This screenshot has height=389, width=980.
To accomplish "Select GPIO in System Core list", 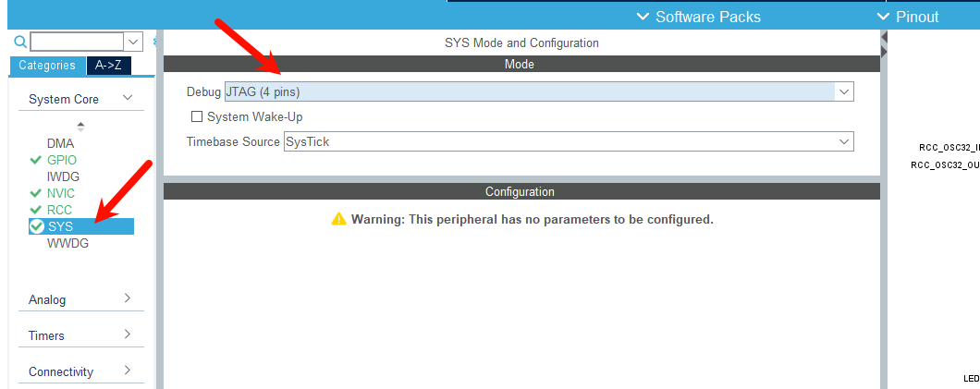I will pos(62,160).
